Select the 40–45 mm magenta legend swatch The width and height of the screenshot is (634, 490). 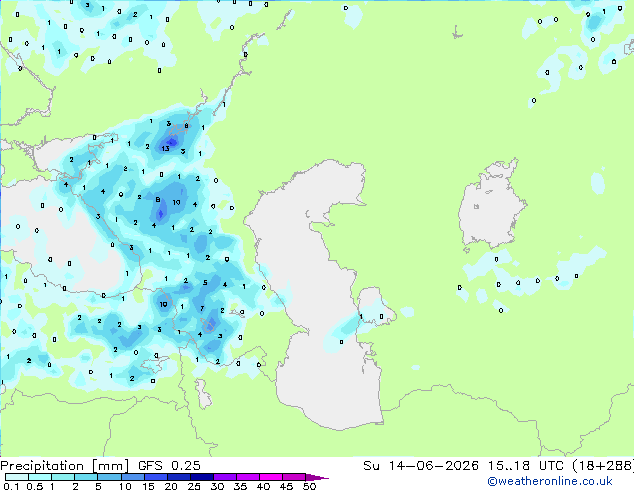[x=271, y=477]
